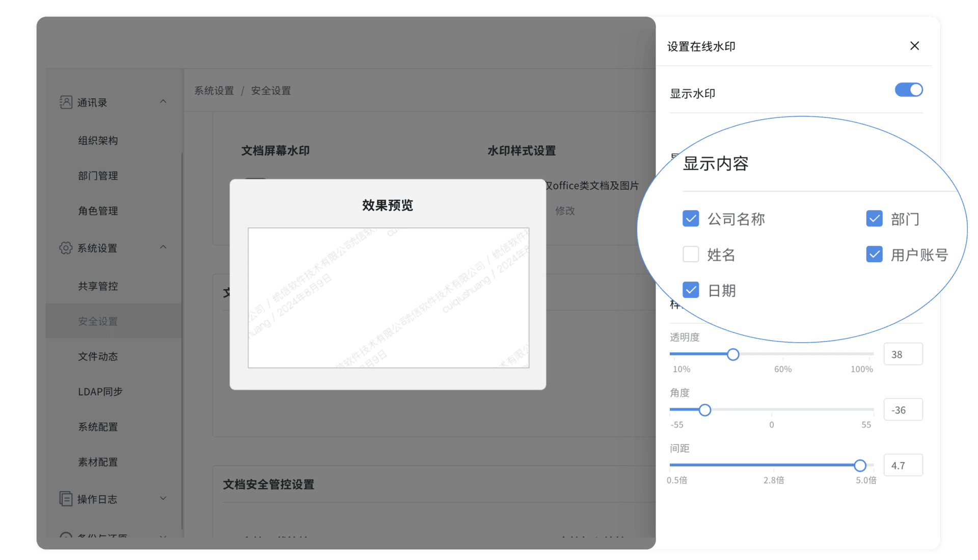
Task: Drag the 透明度 slider to adjust opacity
Action: tap(731, 354)
